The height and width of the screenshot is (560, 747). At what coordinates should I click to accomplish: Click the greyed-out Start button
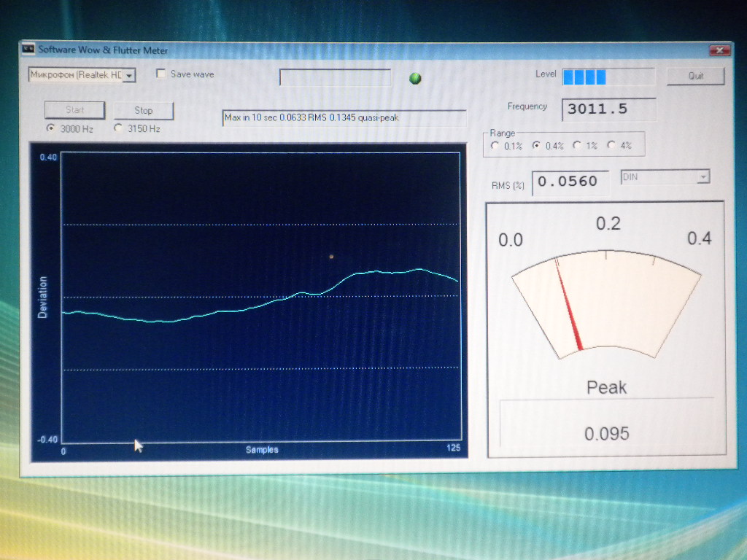tap(74, 110)
